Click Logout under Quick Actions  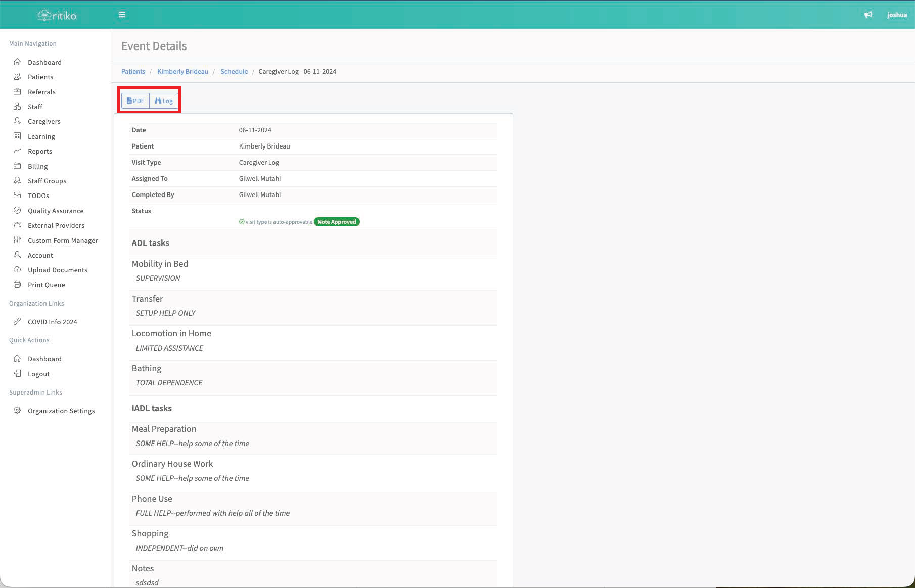pyautogui.click(x=38, y=374)
